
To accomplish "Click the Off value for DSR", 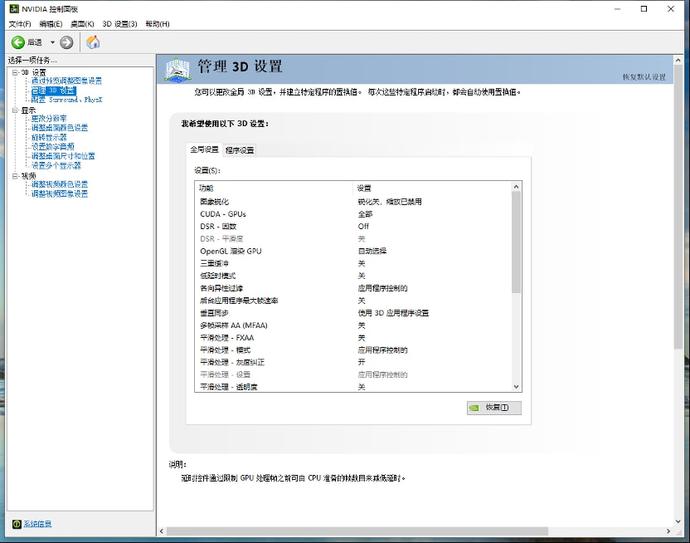I will (363, 226).
